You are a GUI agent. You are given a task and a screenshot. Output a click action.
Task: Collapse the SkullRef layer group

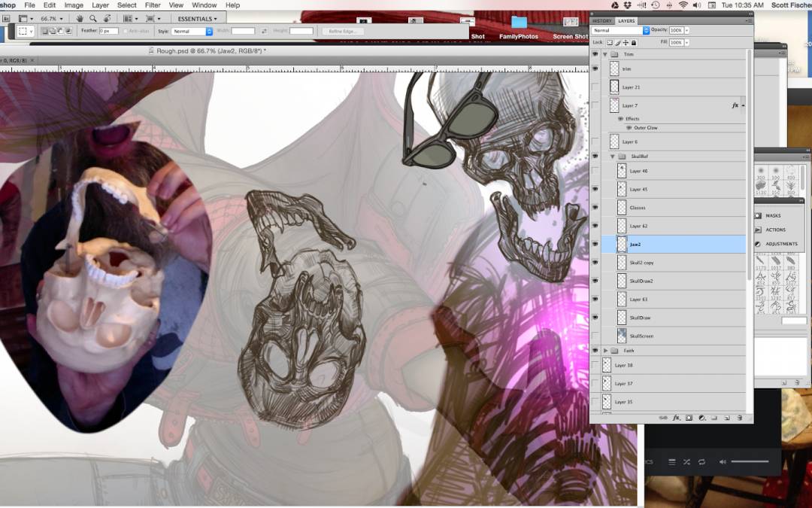pos(613,157)
